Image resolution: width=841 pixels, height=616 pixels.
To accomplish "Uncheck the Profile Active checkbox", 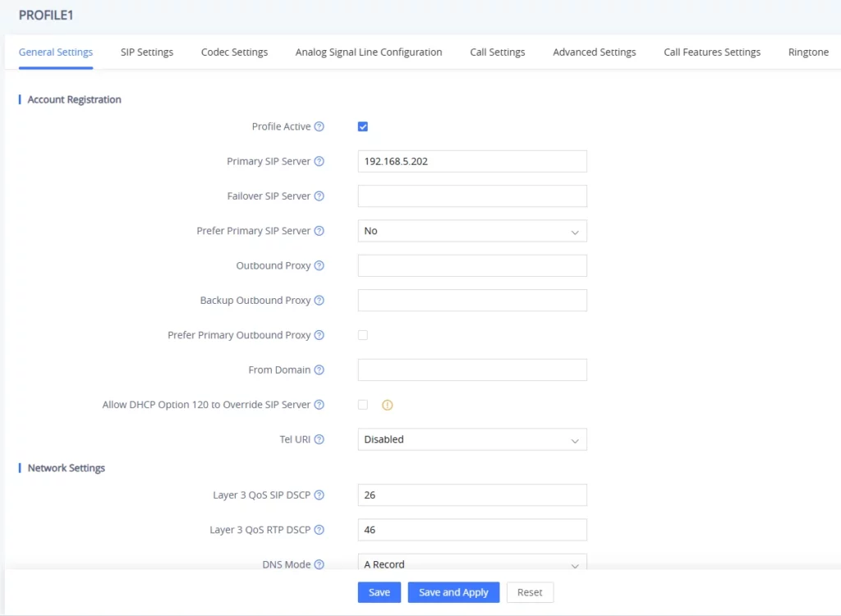I will (x=363, y=126).
